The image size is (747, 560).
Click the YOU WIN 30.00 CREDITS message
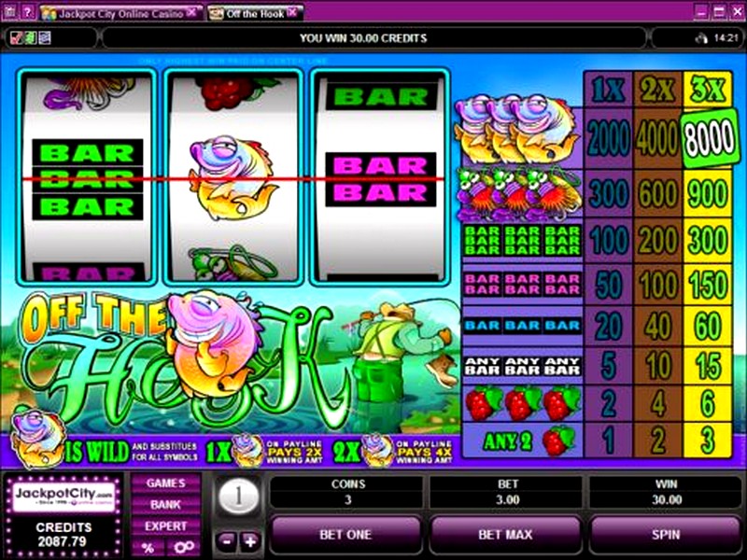point(363,38)
